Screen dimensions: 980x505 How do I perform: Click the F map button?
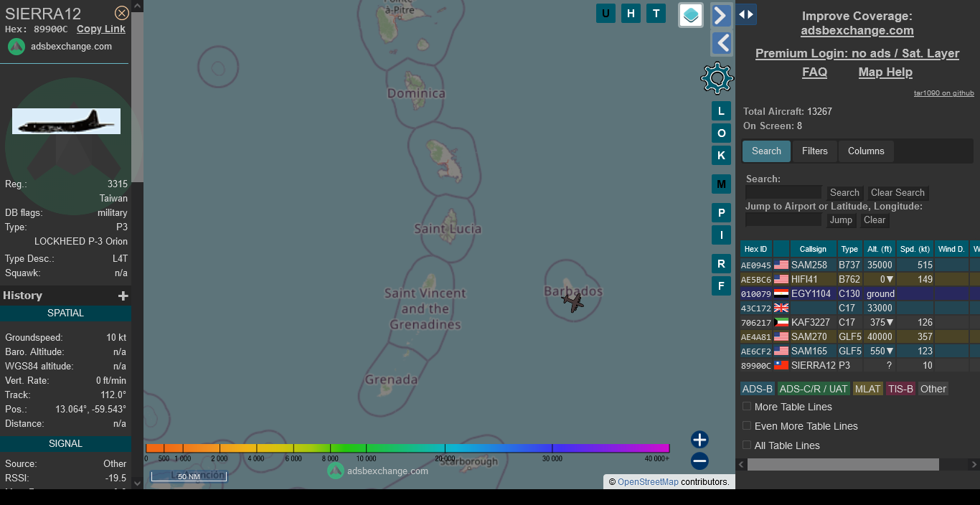tap(722, 286)
